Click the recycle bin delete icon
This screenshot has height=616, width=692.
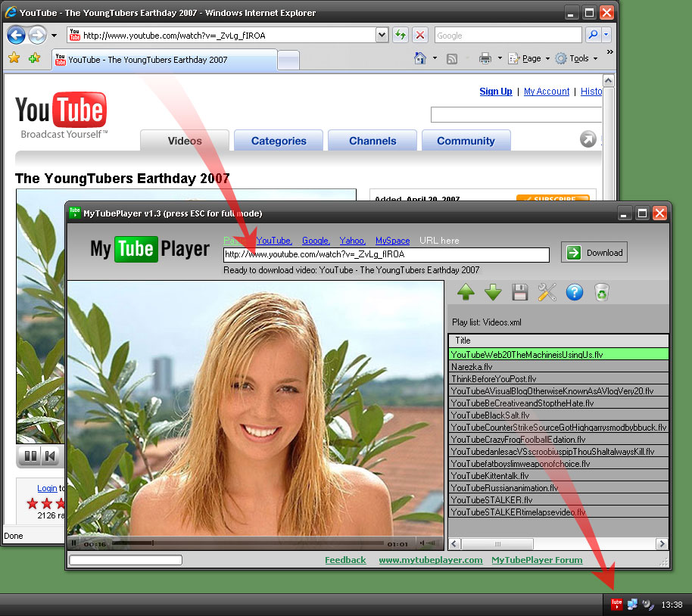coord(602,292)
